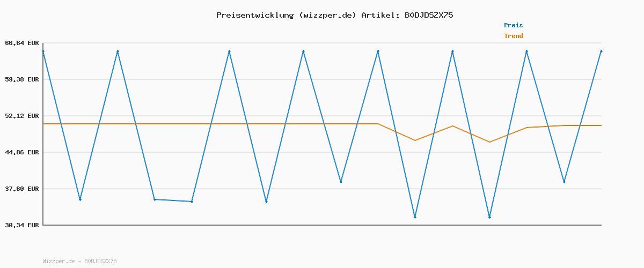Click the first blue price point at top left
The image size is (644, 268).
(43, 51)
